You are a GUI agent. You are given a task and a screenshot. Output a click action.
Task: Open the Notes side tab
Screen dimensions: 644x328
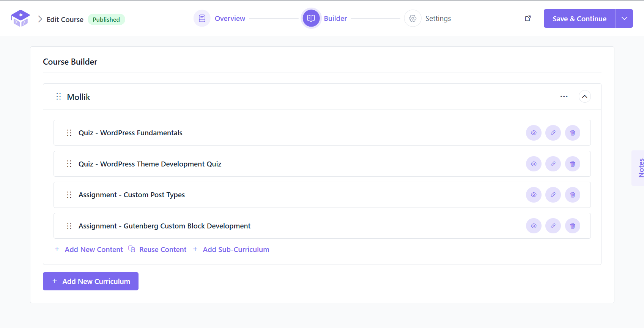pos(638,168)
